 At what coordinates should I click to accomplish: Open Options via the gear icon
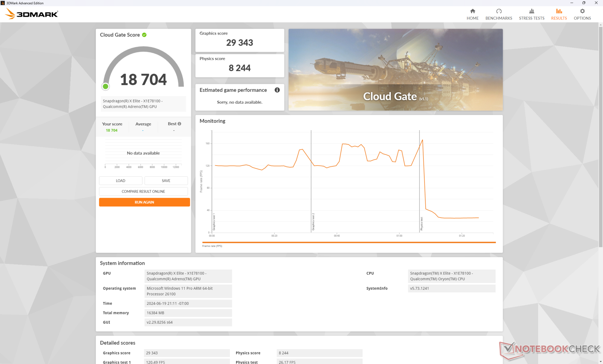(x=582, y=11)
